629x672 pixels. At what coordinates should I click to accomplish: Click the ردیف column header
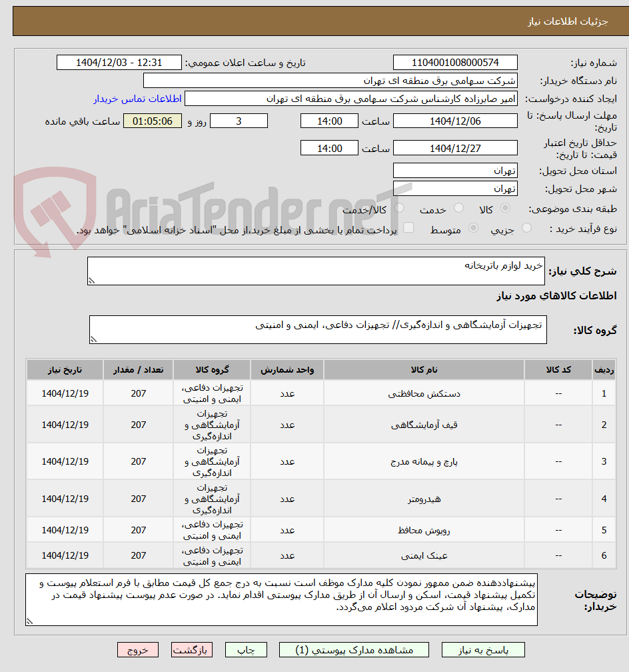pos(604,370)
